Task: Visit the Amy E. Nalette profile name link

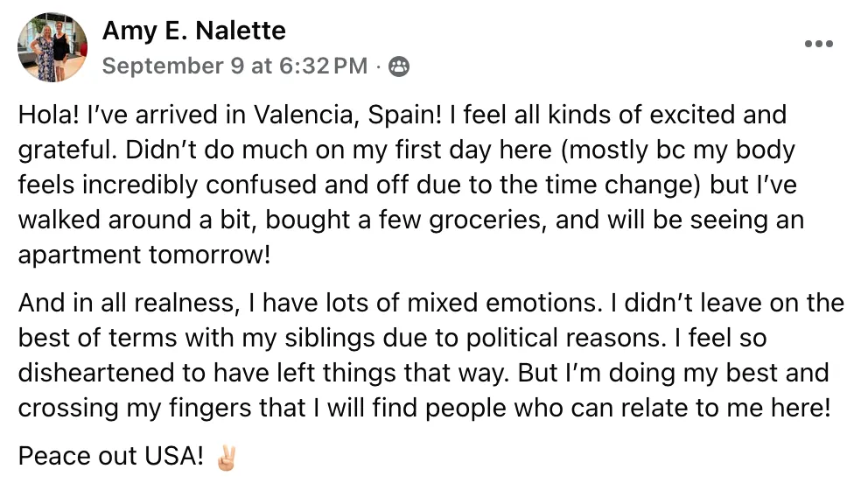Action: click(194, 31)
